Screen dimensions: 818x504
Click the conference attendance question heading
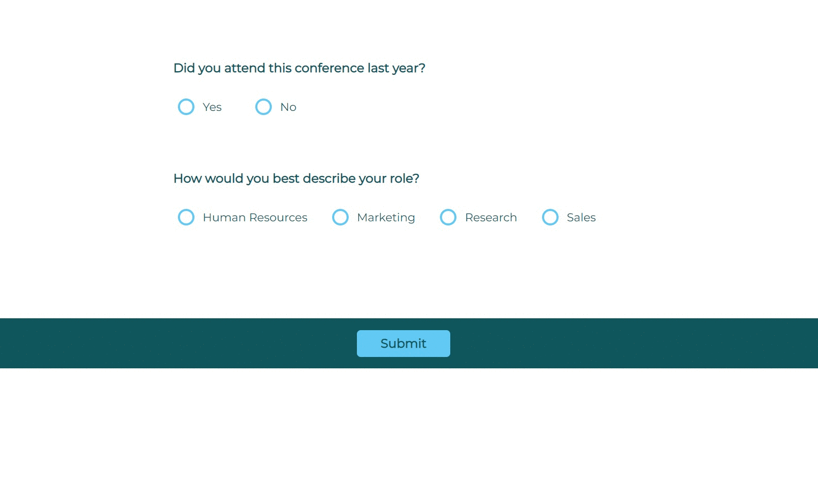point(299,68)
